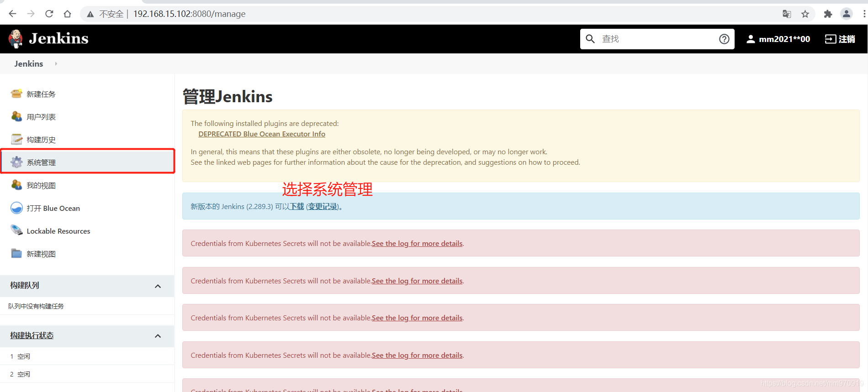Screen dimensions: 868x392
Task: Click the Lockable Resources icon
Action: 16,230
